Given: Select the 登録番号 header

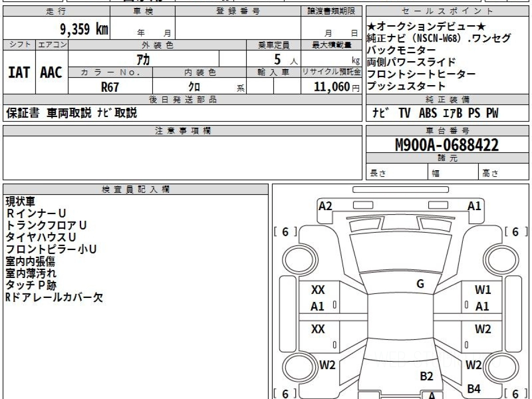Looking at the screenshot, I should point(238,12).
